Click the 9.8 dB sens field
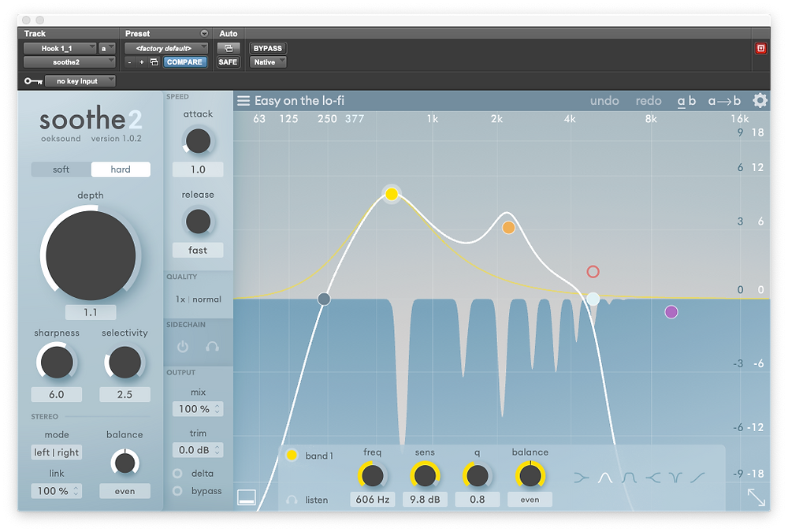This screenshot has width=788, height=532. click(425, 500)
